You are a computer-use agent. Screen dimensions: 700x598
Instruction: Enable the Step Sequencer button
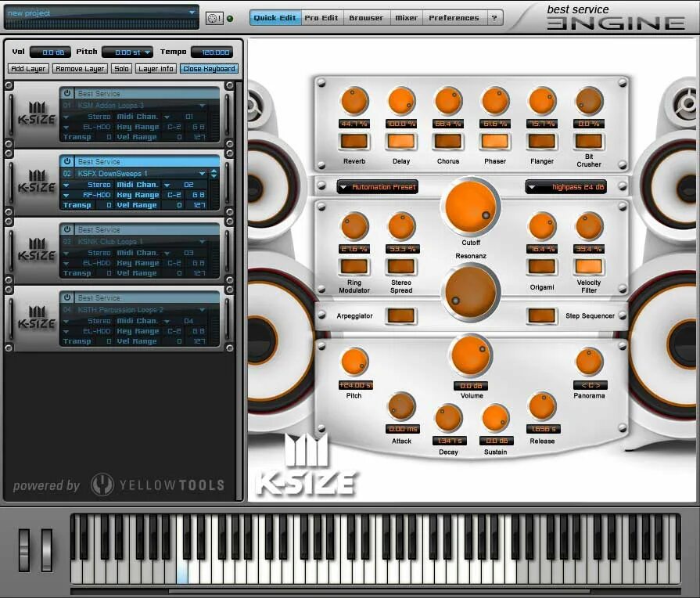[x=542, y=316]
